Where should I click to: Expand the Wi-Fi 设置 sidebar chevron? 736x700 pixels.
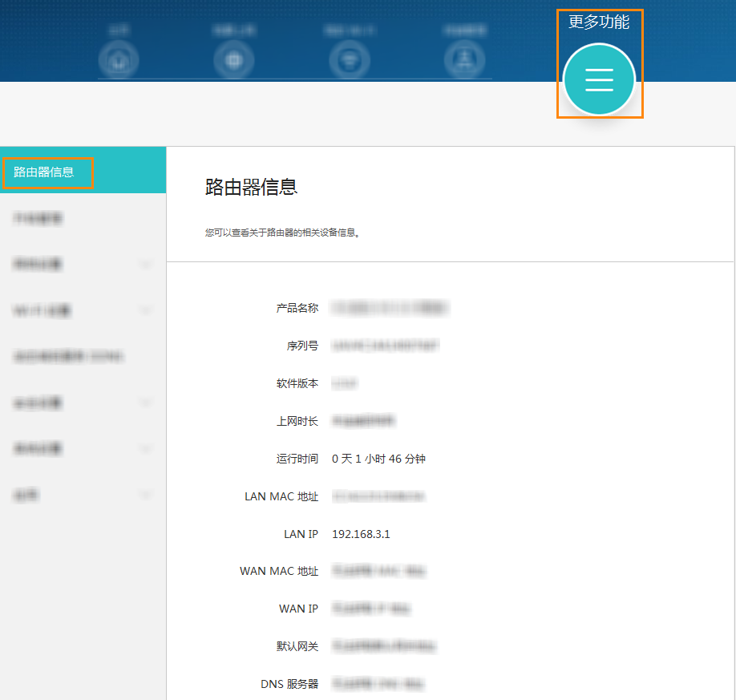pyautogui.click(x=145, y=310)
